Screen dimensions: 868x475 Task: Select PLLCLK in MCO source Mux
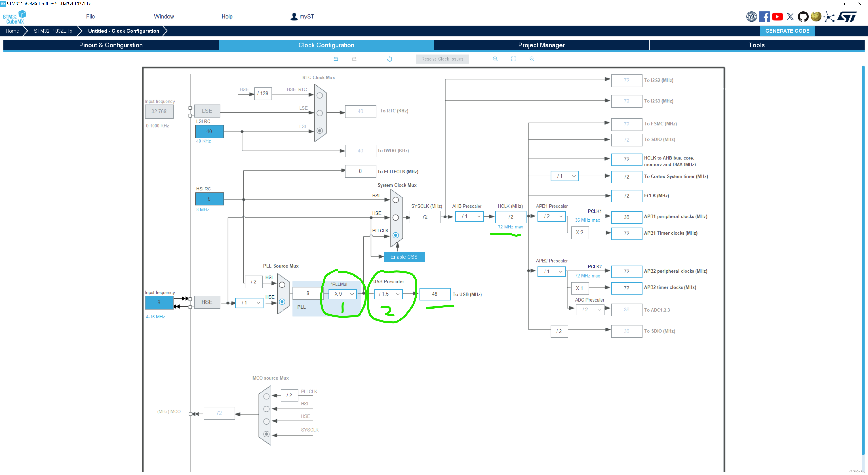[x=266, y=397]
